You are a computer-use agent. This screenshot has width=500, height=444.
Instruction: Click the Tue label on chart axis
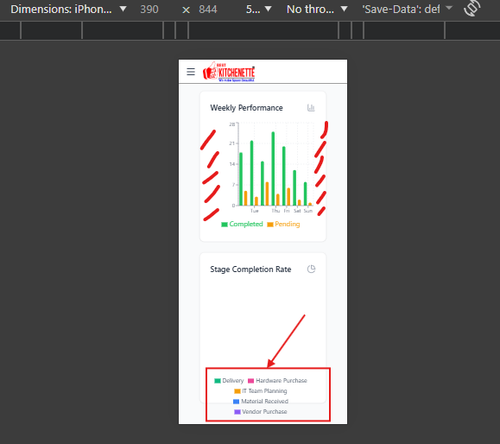click(x=254, y=211)
